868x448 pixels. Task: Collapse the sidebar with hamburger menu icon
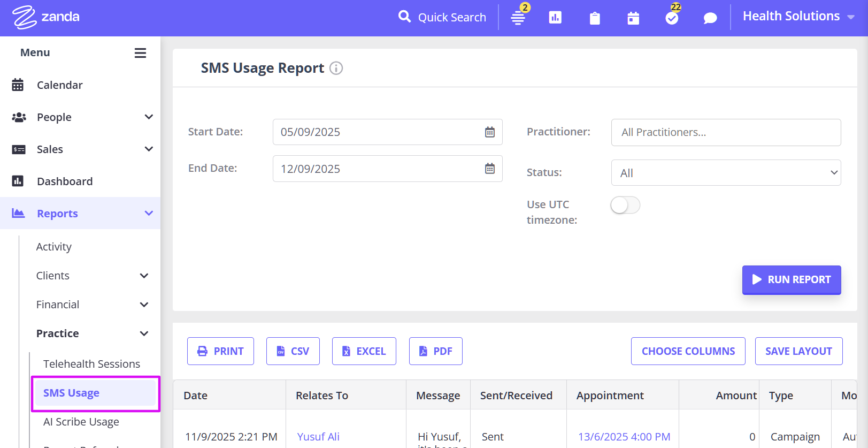(140, 53)
